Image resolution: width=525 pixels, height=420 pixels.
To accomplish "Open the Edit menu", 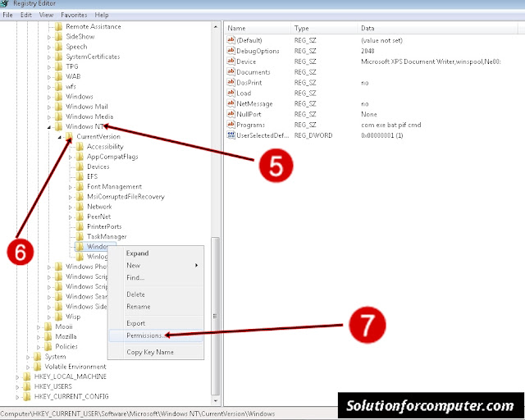I will pyautogui.click(x=25, y=15).
